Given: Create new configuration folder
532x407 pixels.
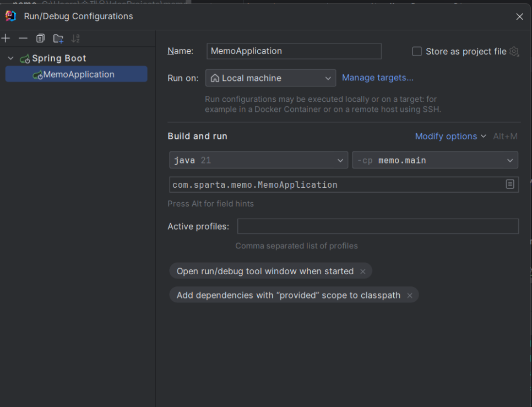Looking at the screenshot, I should point(58,39).
